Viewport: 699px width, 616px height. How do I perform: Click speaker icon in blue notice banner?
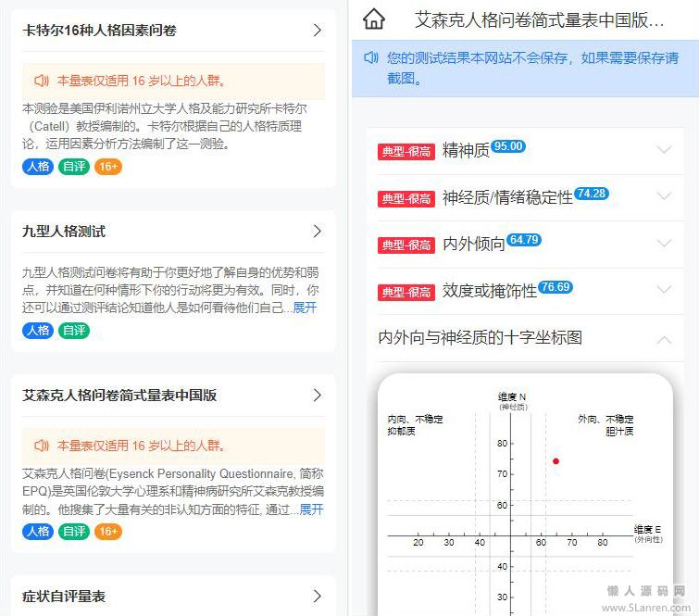point(371,58)
